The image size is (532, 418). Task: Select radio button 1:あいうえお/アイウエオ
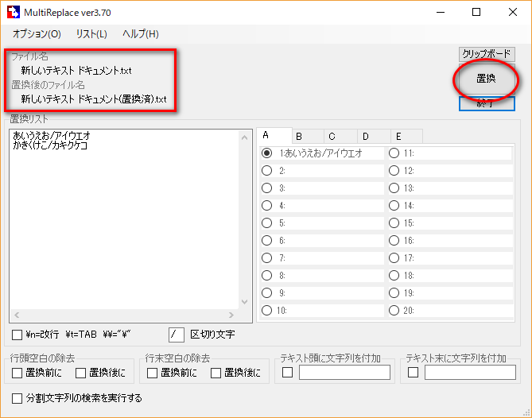click(x=267, y=153)
